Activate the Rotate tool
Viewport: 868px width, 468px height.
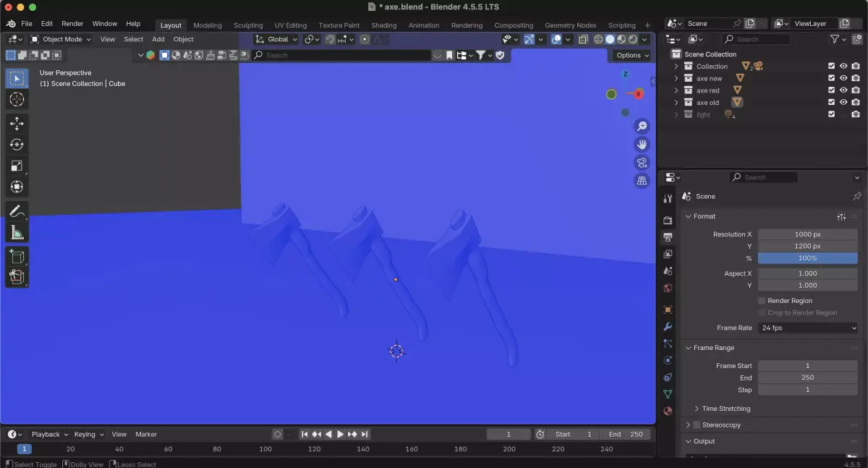pyautogui.click(x=17, y=145)
